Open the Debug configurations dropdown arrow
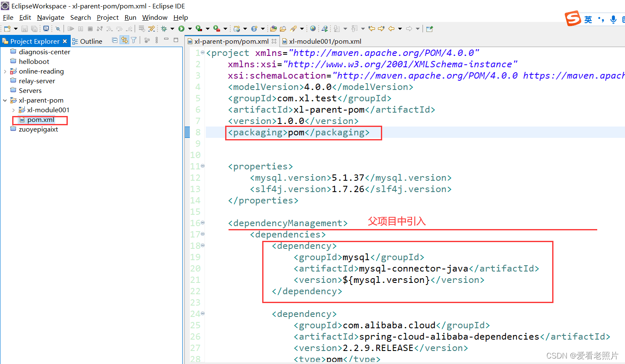The image size is (625, 364). click(x=172, y=29)
